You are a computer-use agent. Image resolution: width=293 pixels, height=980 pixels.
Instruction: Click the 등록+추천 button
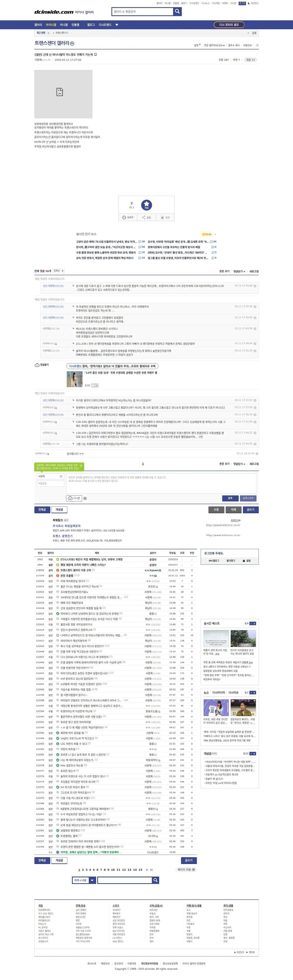click(248, 498)
